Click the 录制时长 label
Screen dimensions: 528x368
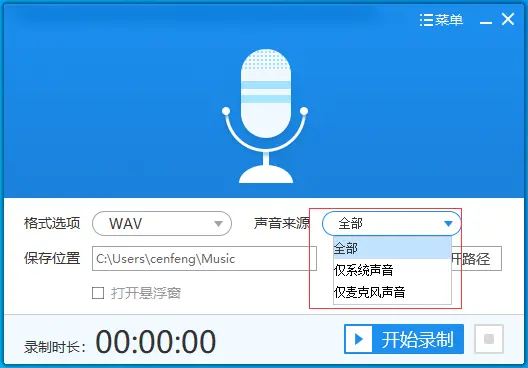tap(55, 347)
